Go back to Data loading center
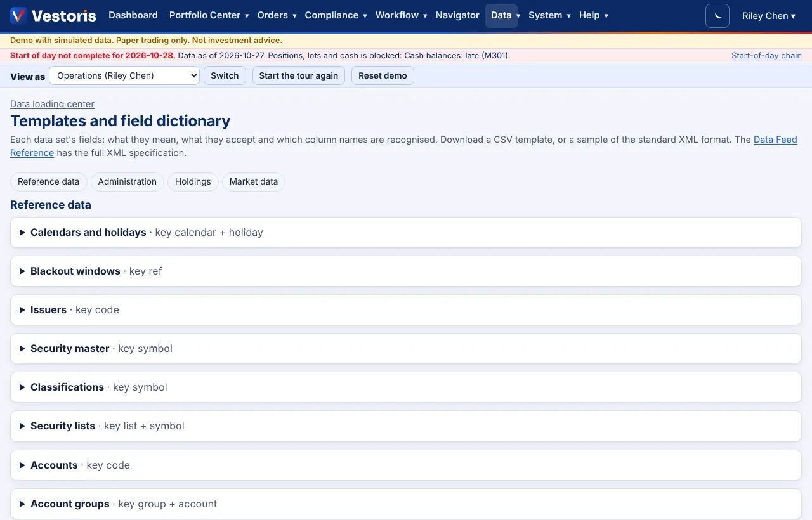 click(52, 104)
